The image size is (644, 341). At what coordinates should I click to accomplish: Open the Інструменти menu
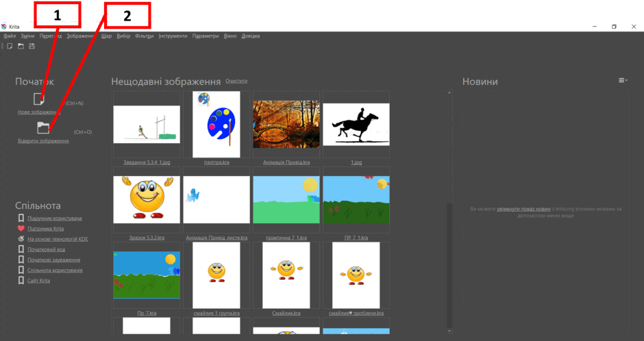tap(173, 36)
